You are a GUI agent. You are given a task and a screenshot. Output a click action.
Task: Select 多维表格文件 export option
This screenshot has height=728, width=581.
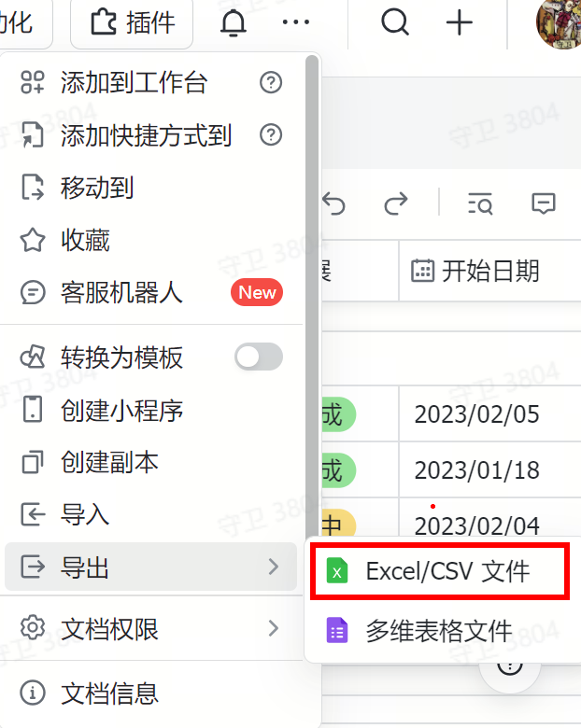point(440,631)
